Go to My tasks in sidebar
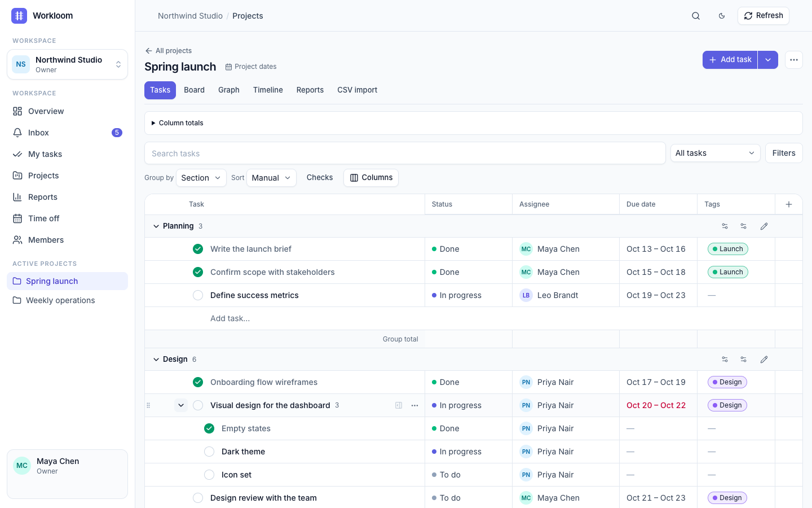Viewport: 812px width, 508px height. pyautogui.click(x=68, y=154)
